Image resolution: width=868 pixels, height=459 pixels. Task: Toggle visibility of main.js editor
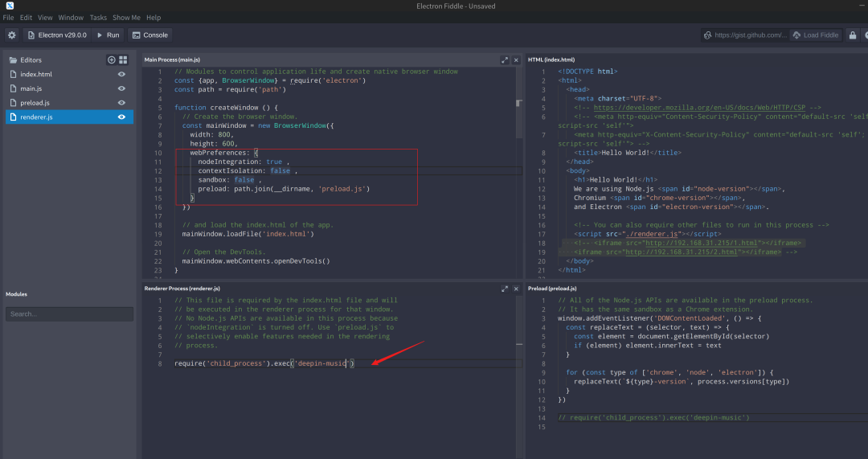pyautogui.click(x=121, y=88)
